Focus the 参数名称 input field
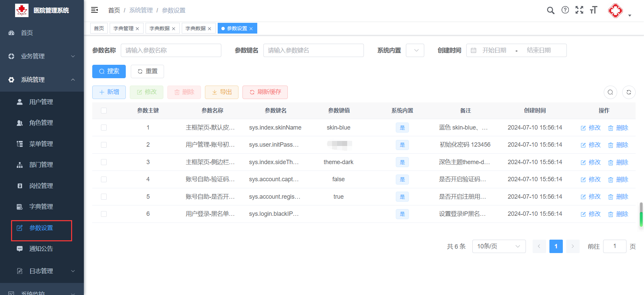This screenshot has height=295, width=644. [171, 50]
